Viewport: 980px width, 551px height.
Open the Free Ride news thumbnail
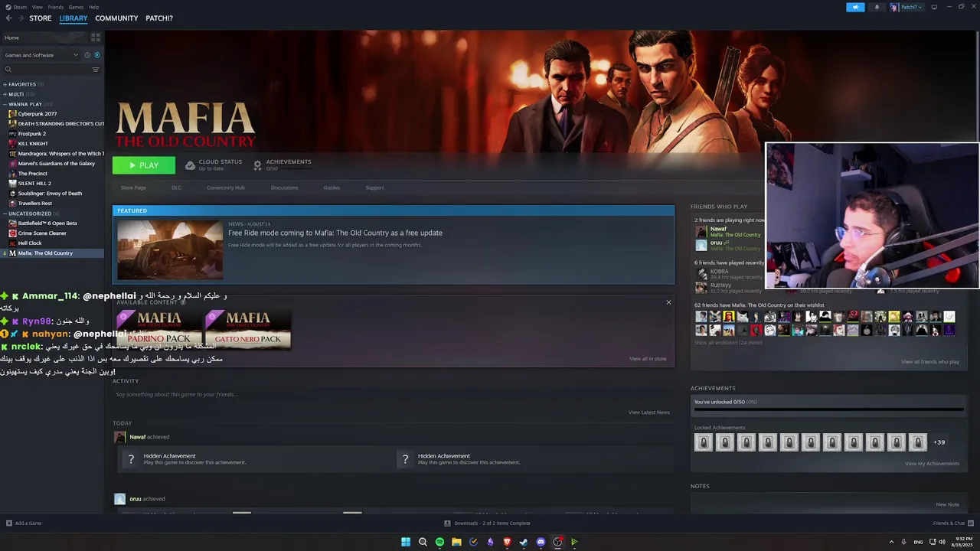[x=170, y=249]
